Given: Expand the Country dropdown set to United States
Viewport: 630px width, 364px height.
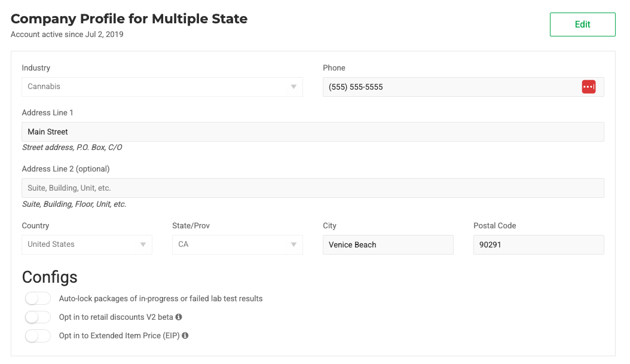Looking at the screenshot, I should click(x=87, y=244).
